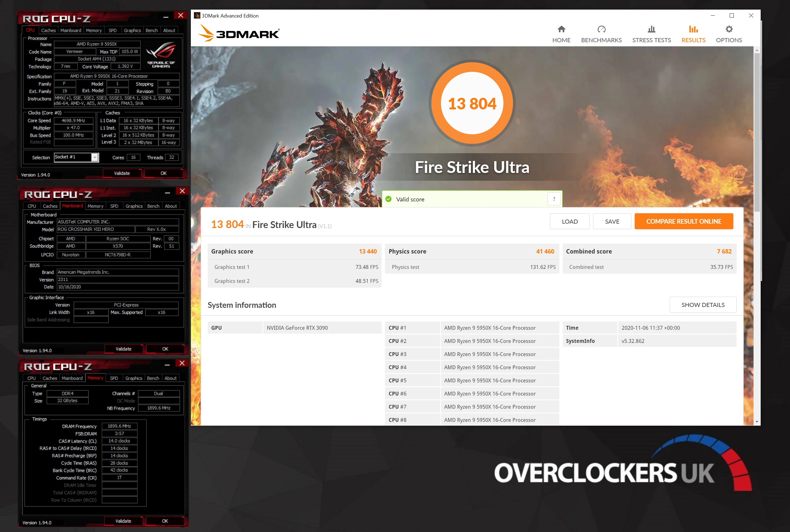Click the 3DMark vertical scrollbar thumb

point(756,132)
